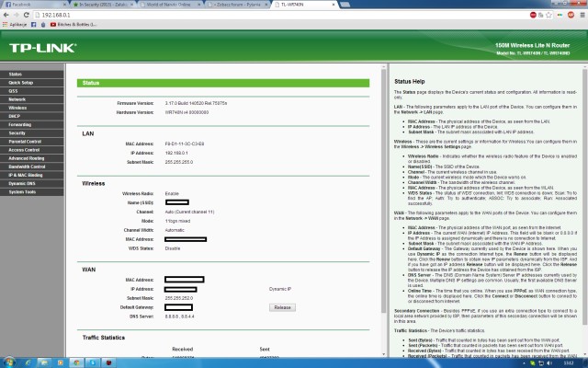Viewport: 588px width, 368px height.
Task: Open the Wireless sidebar section
Action: tap(32, 108)
